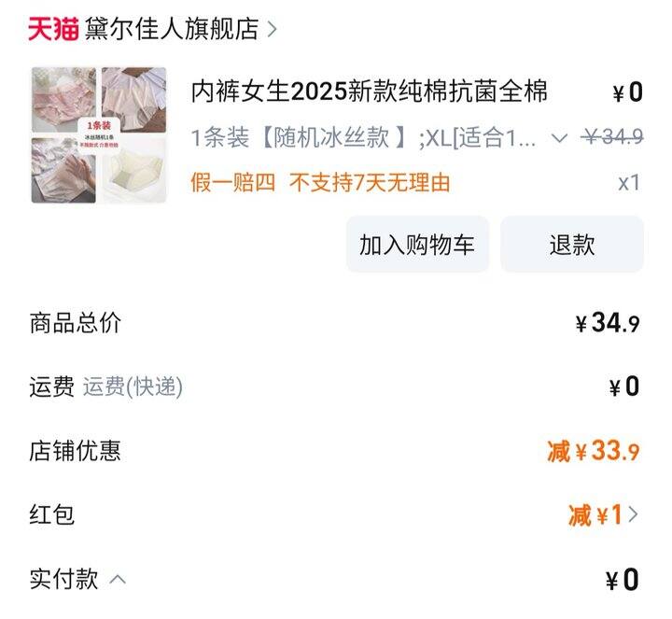Tap the 红包 减¥1 amount
Image resolution: width=672 pixels, height=619 pixels.
[x=595, y=514]
